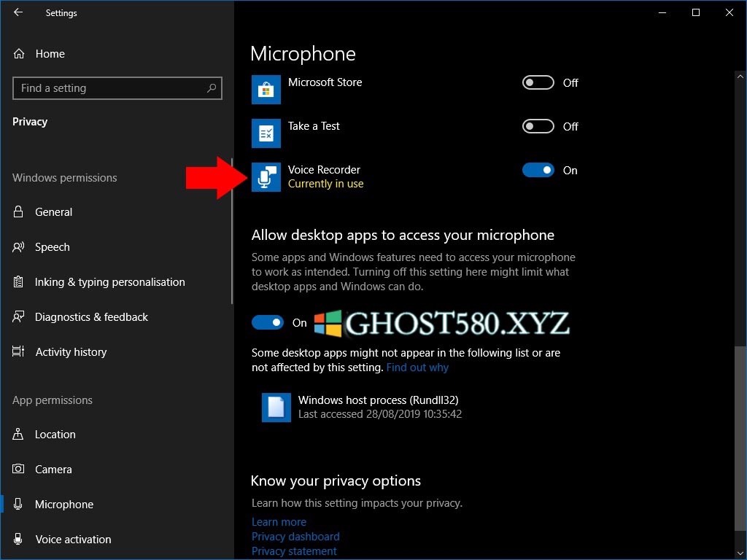Click the Microsoft Store label
This screenshot has width=747, height=560.
(x=325, y=82)
